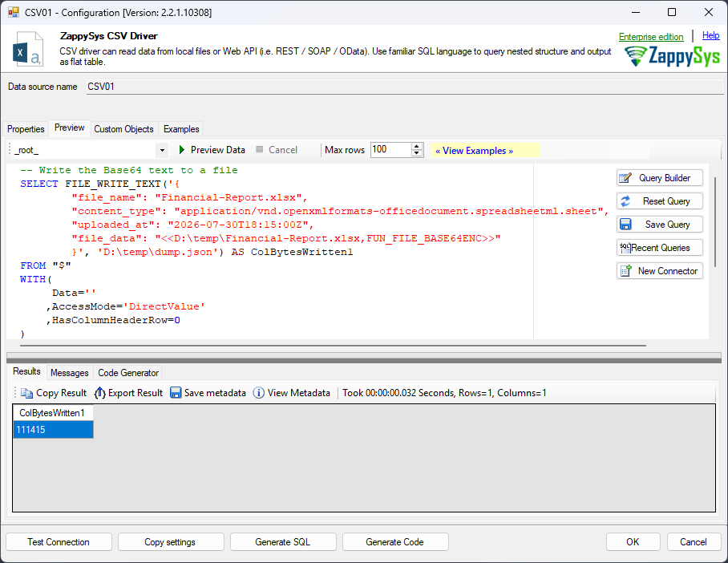Click the AccessMode='DirectValue' line
Viewport: 728px width, 563px height.
point(125,306)
